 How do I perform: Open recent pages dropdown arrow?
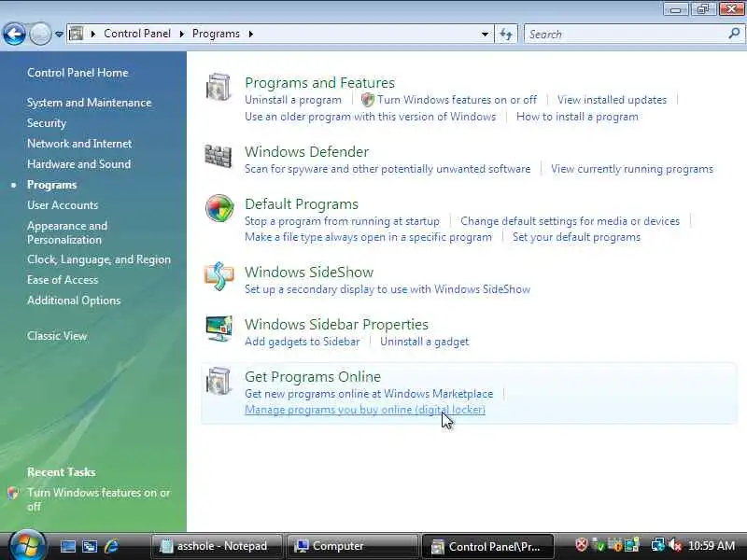click(59, 35)
